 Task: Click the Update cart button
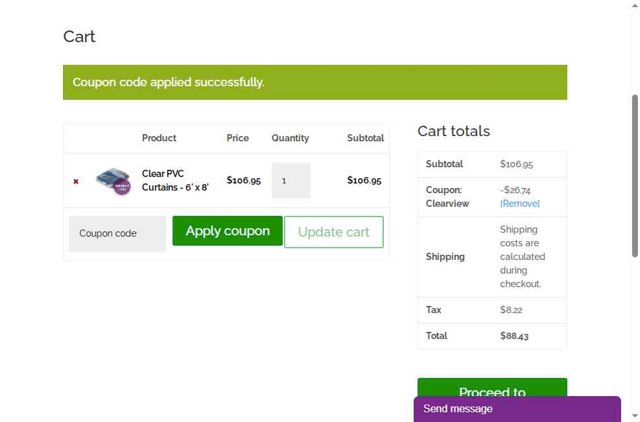(334, 232)
